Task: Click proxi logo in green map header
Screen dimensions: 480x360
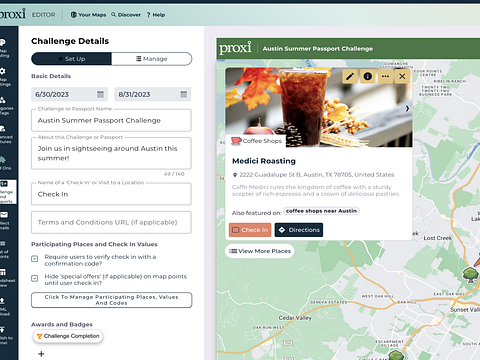Action: (235, 48)
